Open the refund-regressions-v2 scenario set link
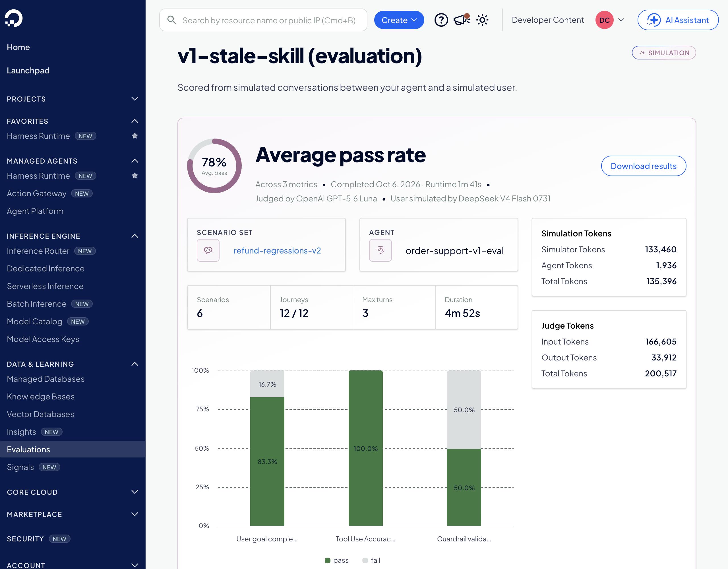This screenshot has width=728, height=569. point(277,250)
